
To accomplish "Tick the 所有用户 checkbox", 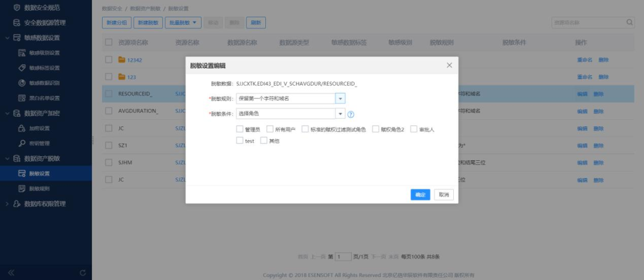I will [270, 129].
